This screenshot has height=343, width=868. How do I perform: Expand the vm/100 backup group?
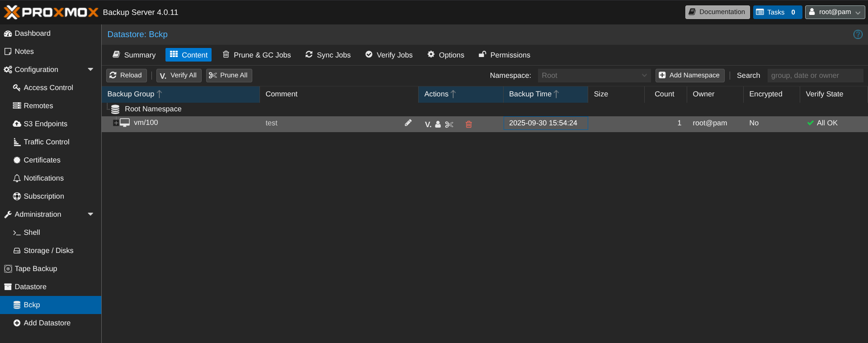[x=116, y=123]
